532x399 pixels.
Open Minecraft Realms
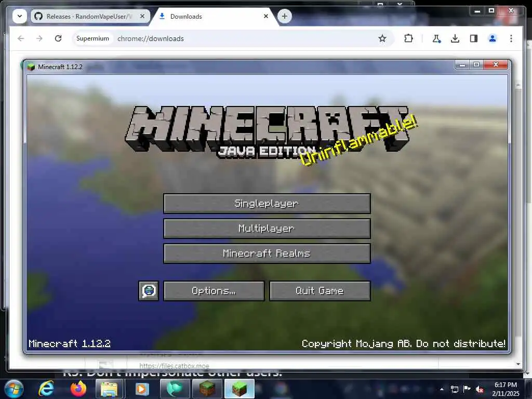point(267,254)
